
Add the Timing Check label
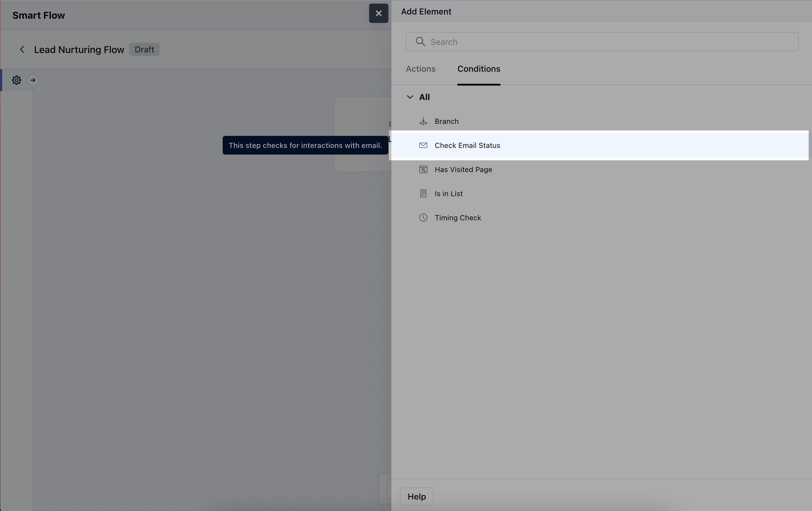(458, 218)
